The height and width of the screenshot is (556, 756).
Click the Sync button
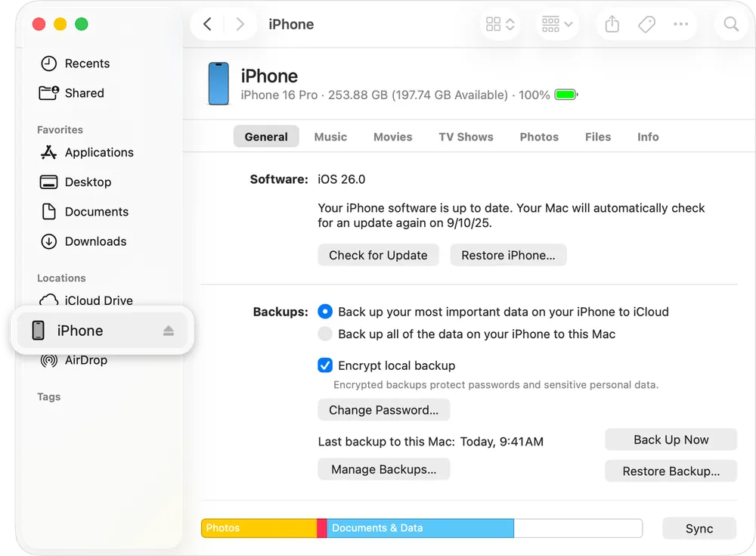tap(699, 529)
